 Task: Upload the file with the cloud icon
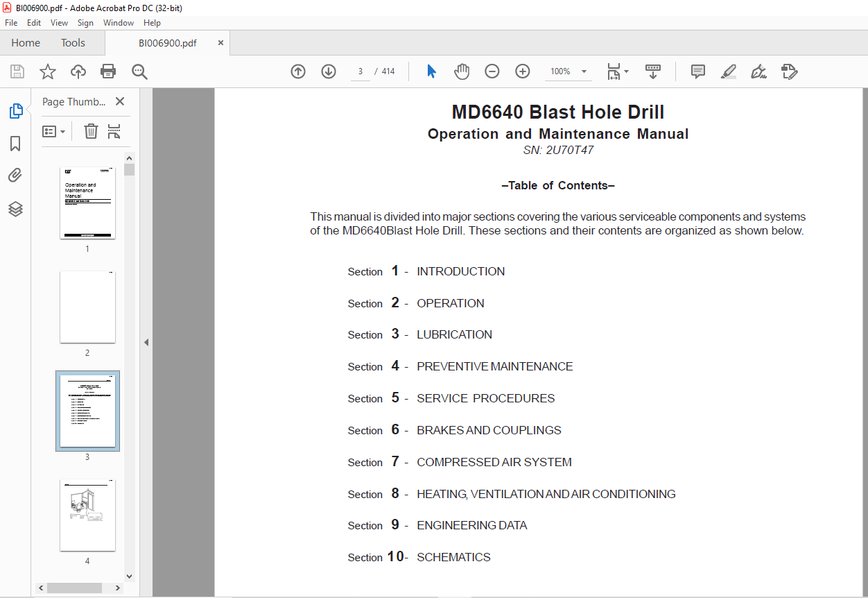point(78,71)
